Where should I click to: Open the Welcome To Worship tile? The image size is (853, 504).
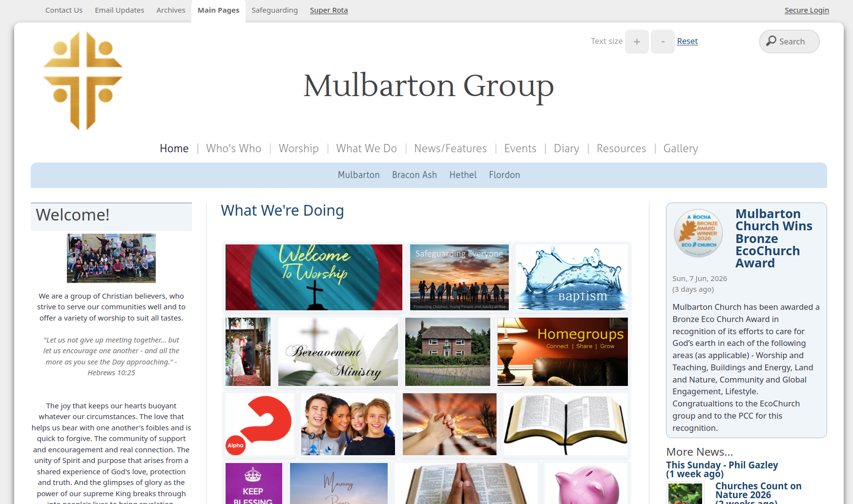click(x=314, y=278)
